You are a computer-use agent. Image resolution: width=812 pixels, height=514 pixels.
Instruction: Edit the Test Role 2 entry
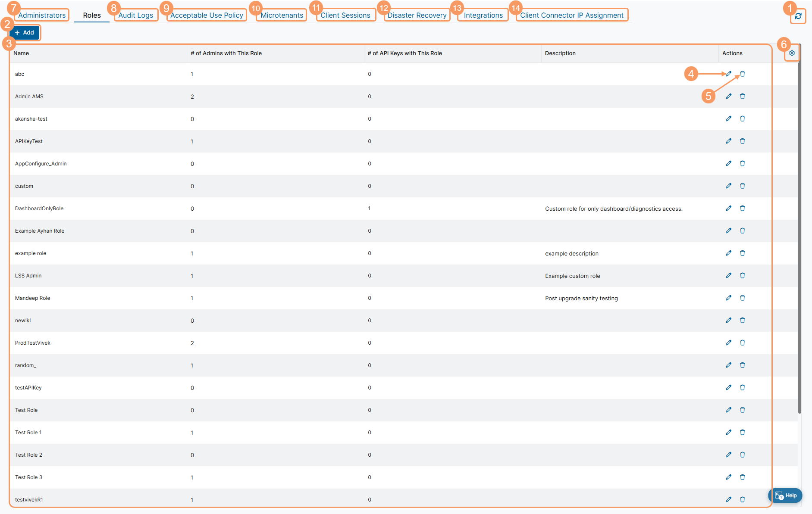[x=728, y=455]
